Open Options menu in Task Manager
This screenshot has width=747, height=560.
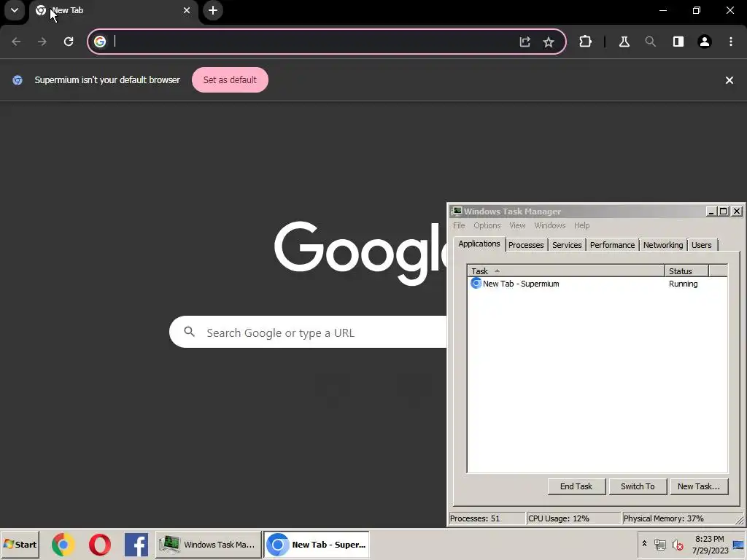(487, 225)
